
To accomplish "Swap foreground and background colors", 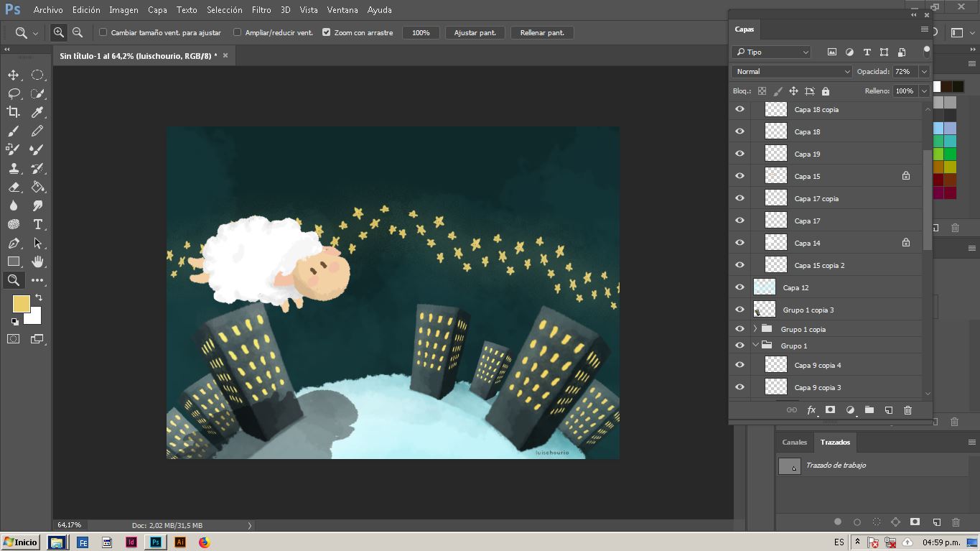I will point(39,297).
